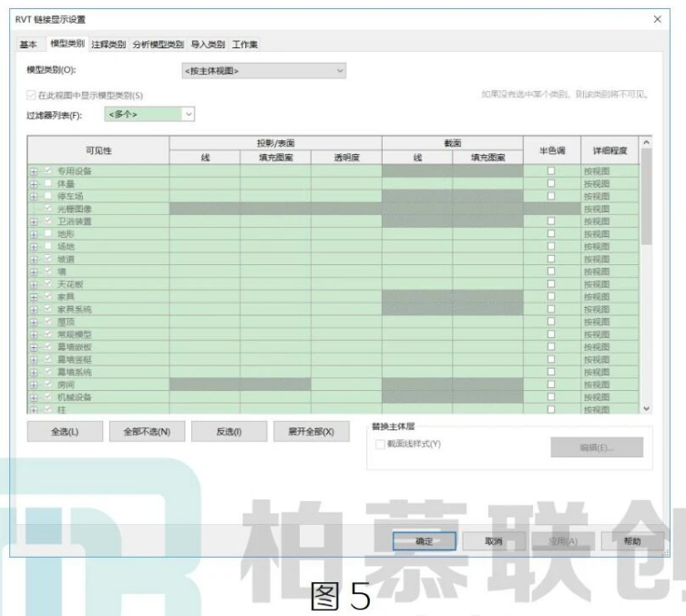Viewport: 686px width, 616px height.
Task: Expand the 地形 category row
Action: [x=34, y=234]
